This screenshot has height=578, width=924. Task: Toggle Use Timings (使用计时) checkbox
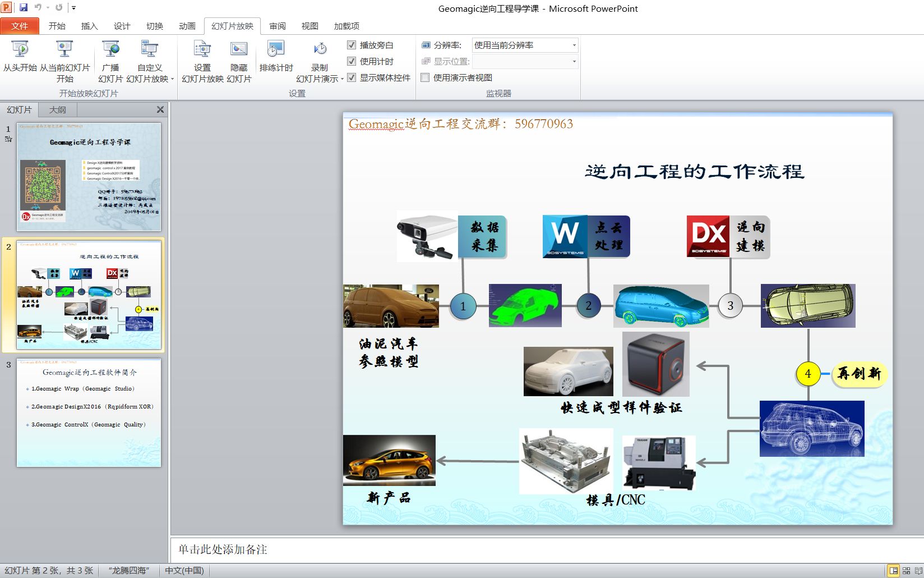pos(352,61)
